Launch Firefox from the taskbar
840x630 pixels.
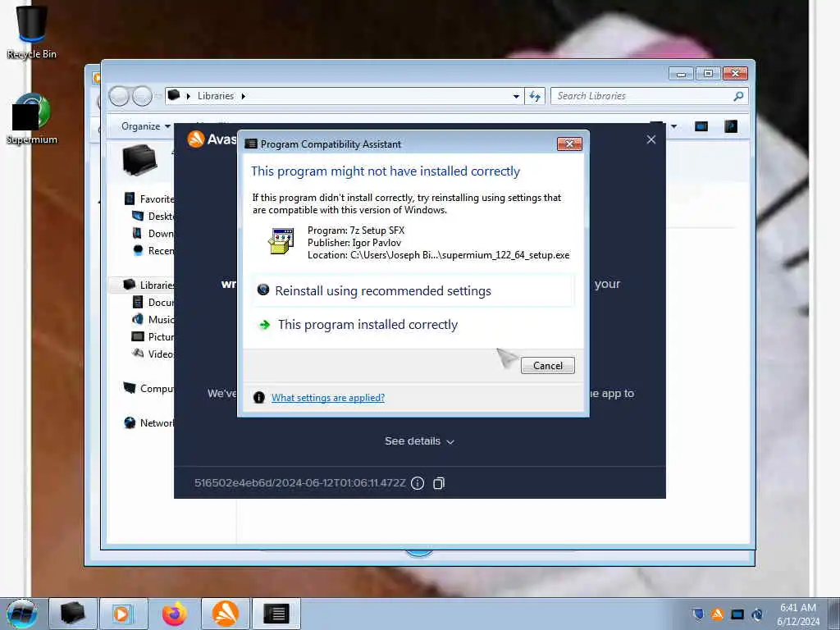(x=175, y=614)
